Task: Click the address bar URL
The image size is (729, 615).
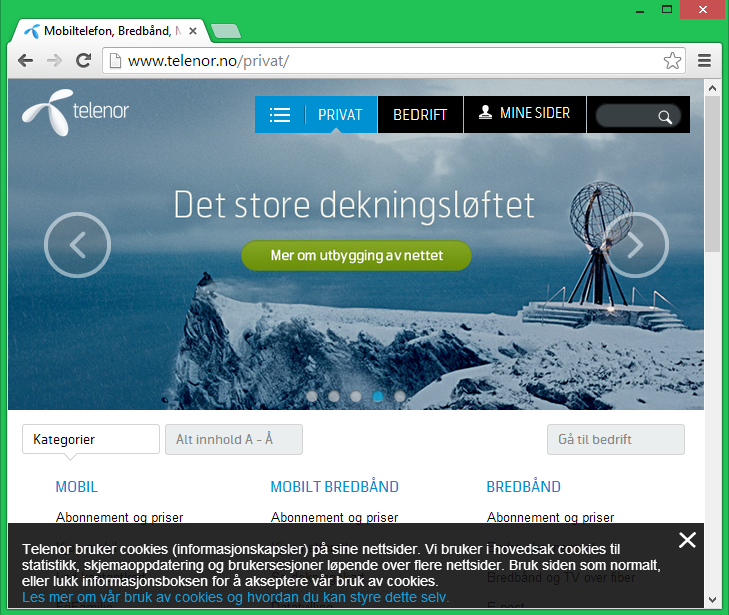Action: coord(208,61)
